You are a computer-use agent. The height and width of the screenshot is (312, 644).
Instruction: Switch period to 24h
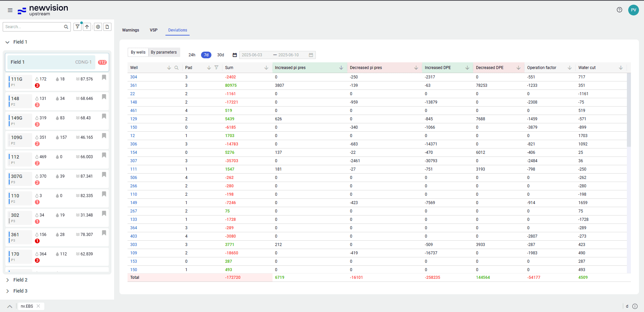click(x=192, y=55)
